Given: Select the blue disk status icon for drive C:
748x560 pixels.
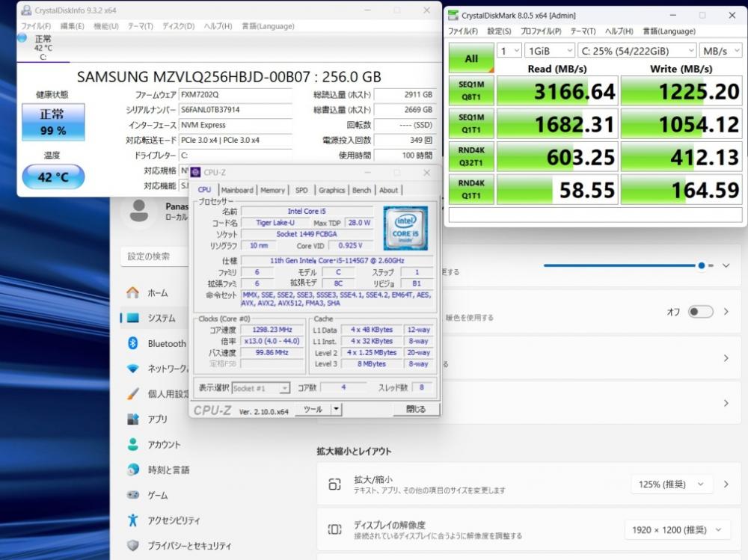Looking at the screenshot, I should pyautogui.click(x=22, y=38).
